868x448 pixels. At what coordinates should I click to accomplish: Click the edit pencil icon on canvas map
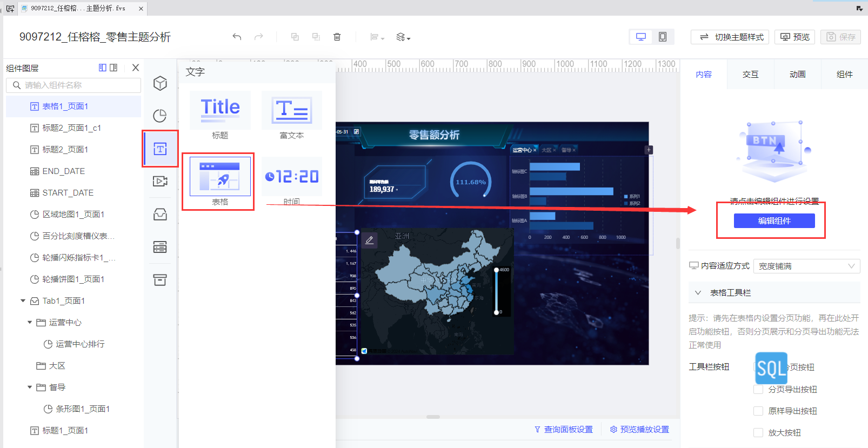click(370, 240)
